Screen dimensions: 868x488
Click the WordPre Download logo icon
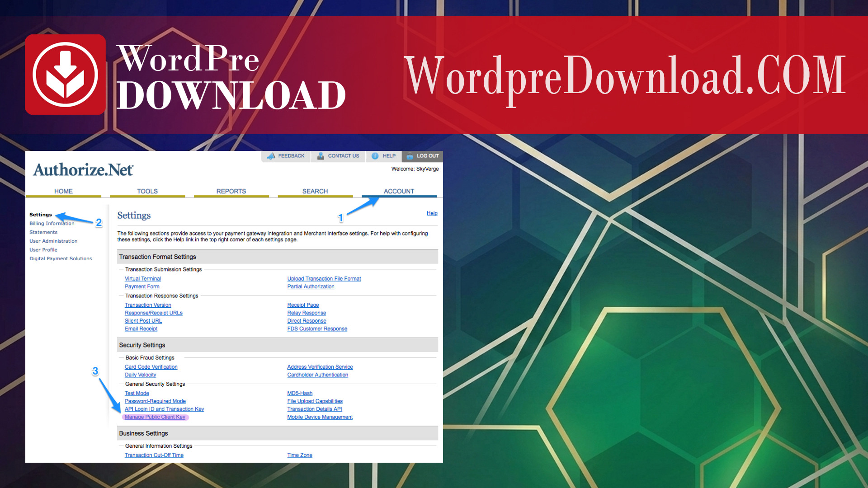[65, 75]
